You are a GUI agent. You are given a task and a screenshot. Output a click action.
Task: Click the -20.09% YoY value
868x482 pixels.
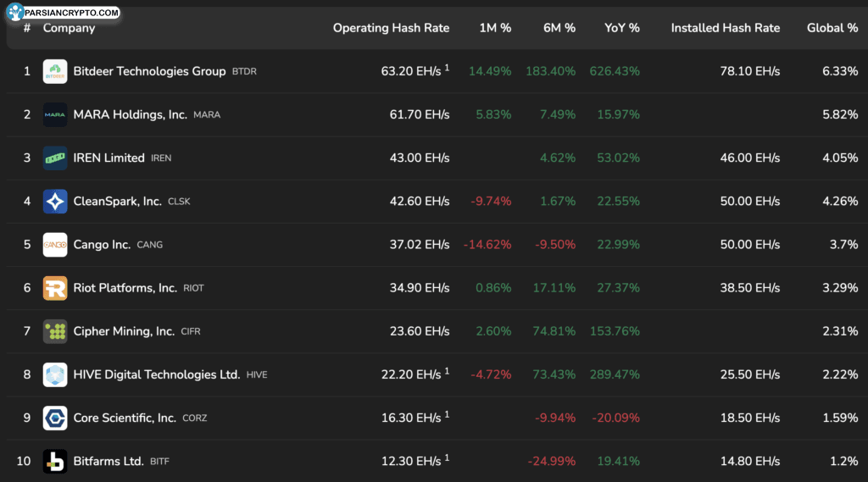tap(615, 418)
